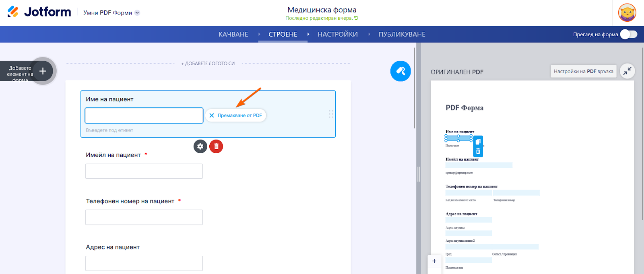Click Телефонен номер на пациент input field
The height and width of the screenshot is (274, 644).
144,217
